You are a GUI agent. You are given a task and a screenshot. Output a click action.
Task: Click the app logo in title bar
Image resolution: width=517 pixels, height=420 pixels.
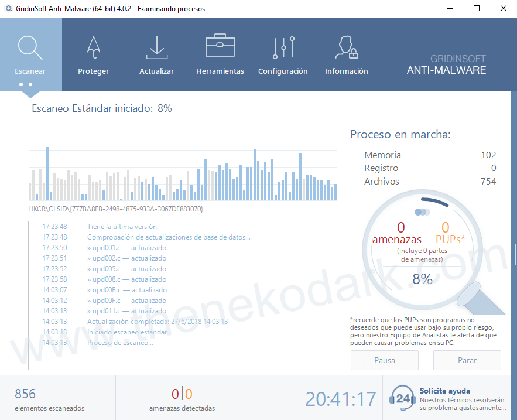tap(8, 9)
